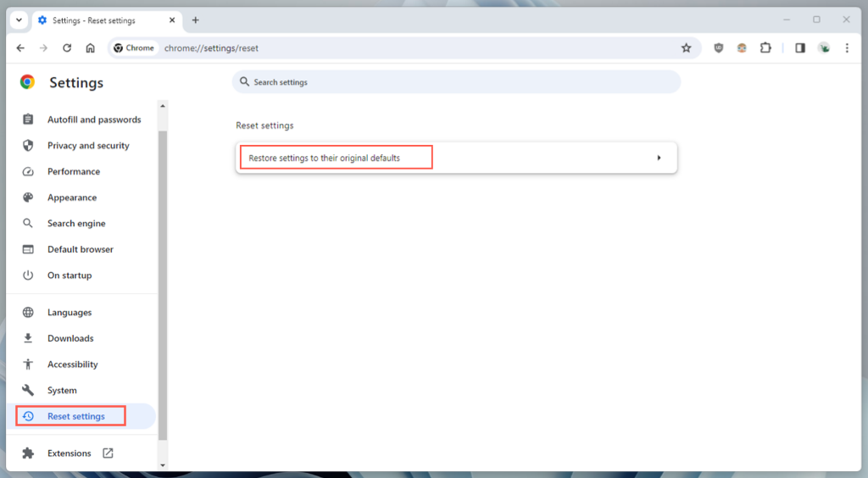Open Autofill and passwords settings
This screenshot has height=478, width=868.
point(94,119)
